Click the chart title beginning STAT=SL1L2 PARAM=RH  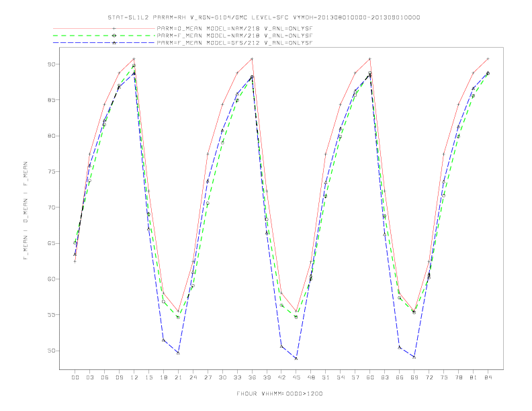(264, 17)
